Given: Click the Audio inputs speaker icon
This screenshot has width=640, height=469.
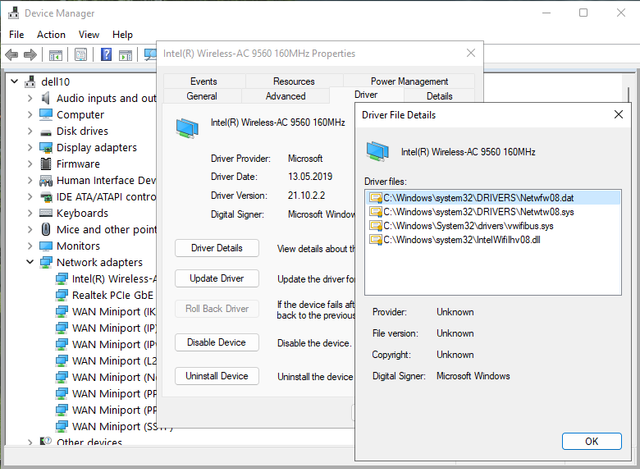Looking at the screenshot, I should click(x=46, y=98).
